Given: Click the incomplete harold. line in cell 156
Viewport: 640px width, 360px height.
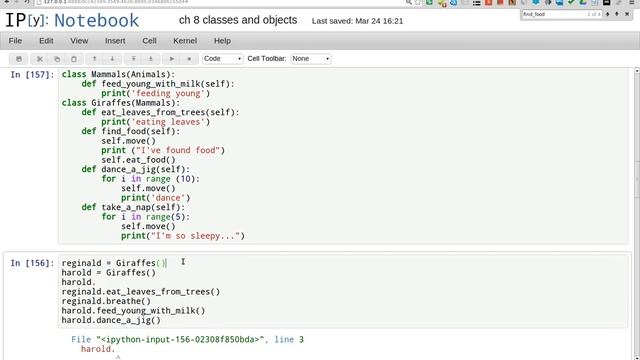Looking at the screenshot, I should pyautogui.click(x=78, y=282).
